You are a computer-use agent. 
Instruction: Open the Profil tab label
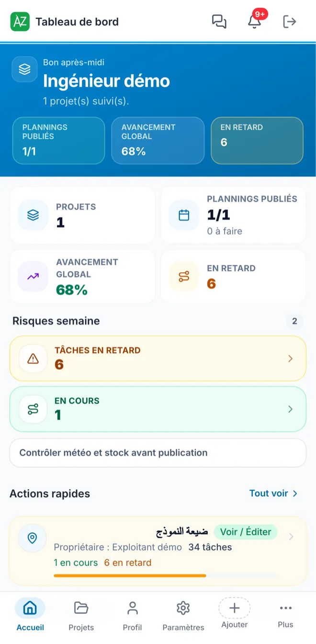(132, 627)
